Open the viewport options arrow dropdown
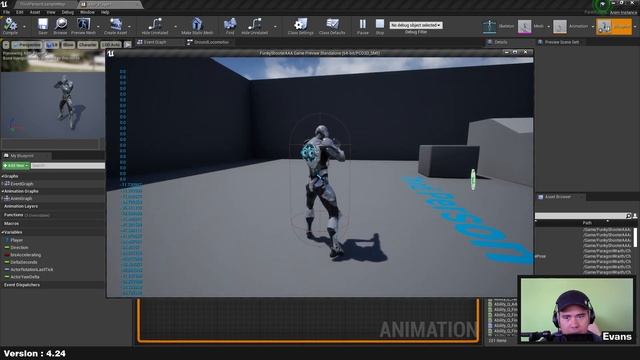Screen dimensions: 640x360 point(6,45)
